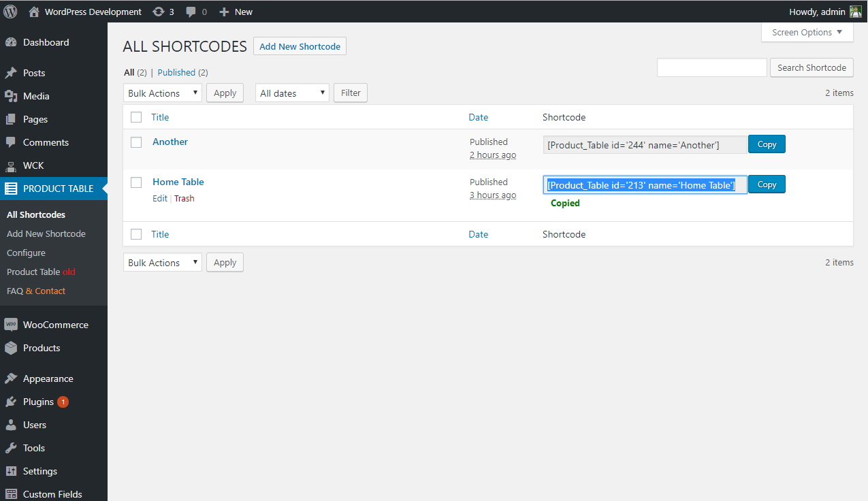
Task: Click the Appearance paintbrush icon
Action: tap(11, 378)
